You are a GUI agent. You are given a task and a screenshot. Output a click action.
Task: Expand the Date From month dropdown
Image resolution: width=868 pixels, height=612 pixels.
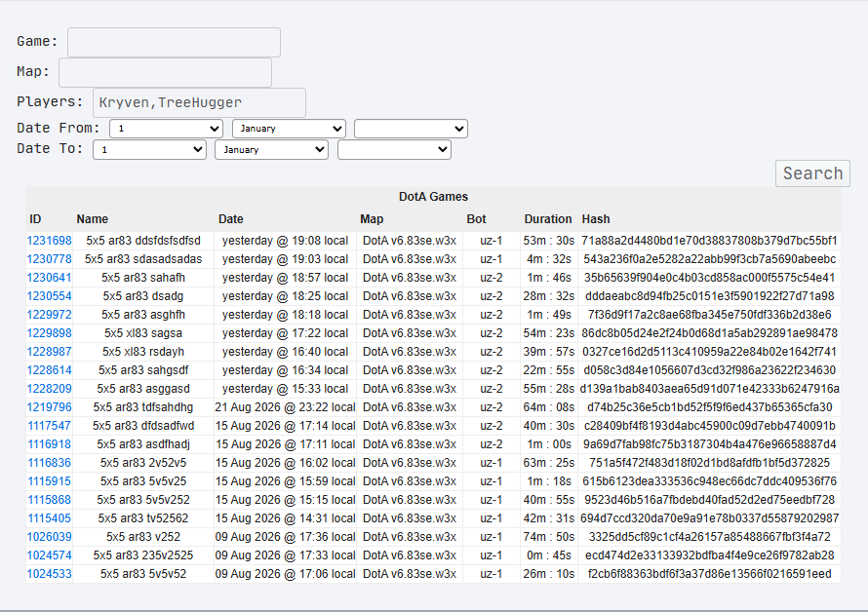(x=289, y=129)
